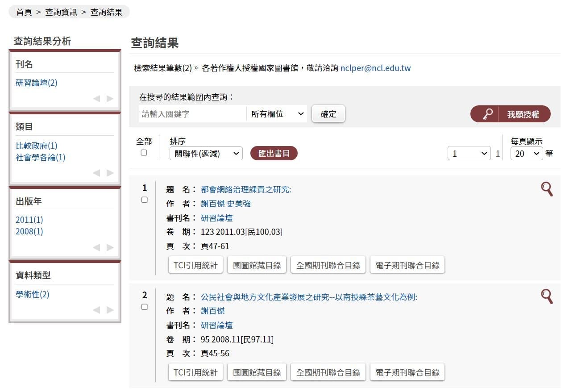
Task: Open 電子期刊聯合目錄 for result 2
Action: click(407, 372)
